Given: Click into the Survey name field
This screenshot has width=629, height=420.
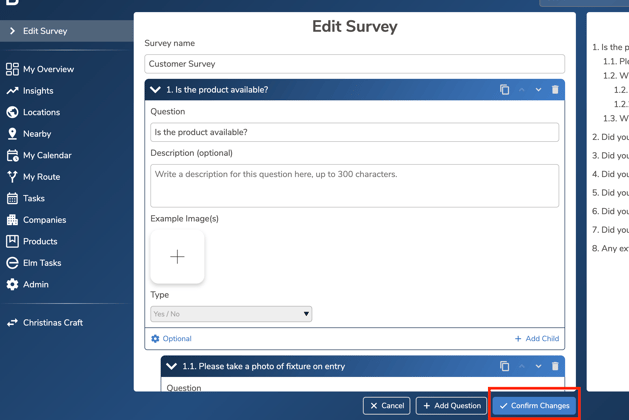Looking at the screenshot, I should 354,64.
